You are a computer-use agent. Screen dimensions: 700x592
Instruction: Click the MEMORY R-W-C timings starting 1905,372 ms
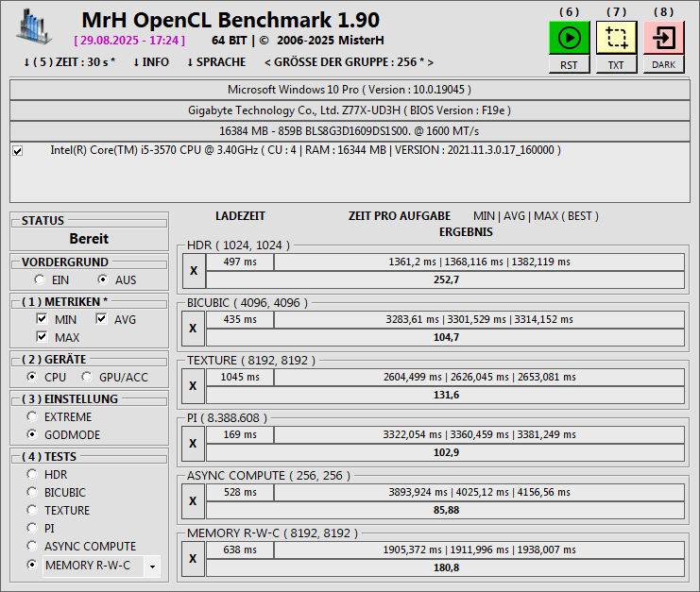click(x=480, y=550)
